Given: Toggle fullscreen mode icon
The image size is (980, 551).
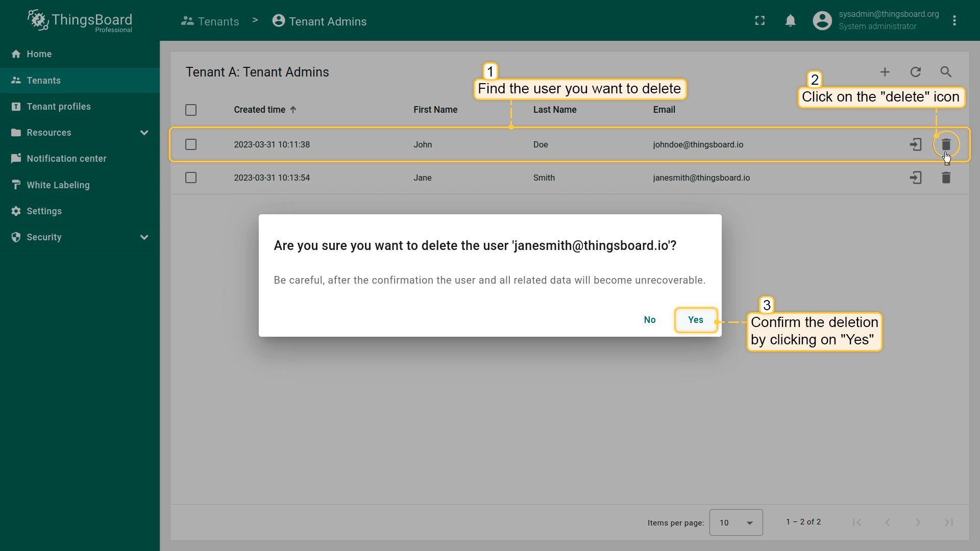Looking at the screenshot, I should click(x=760, y=20).
